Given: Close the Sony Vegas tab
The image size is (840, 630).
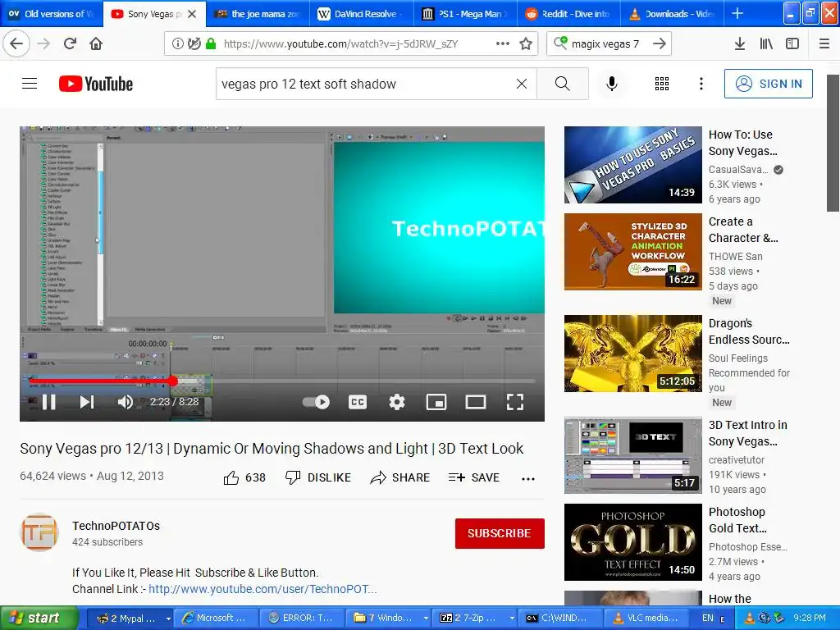Looking at the screenshot, I should pos(192,14).
